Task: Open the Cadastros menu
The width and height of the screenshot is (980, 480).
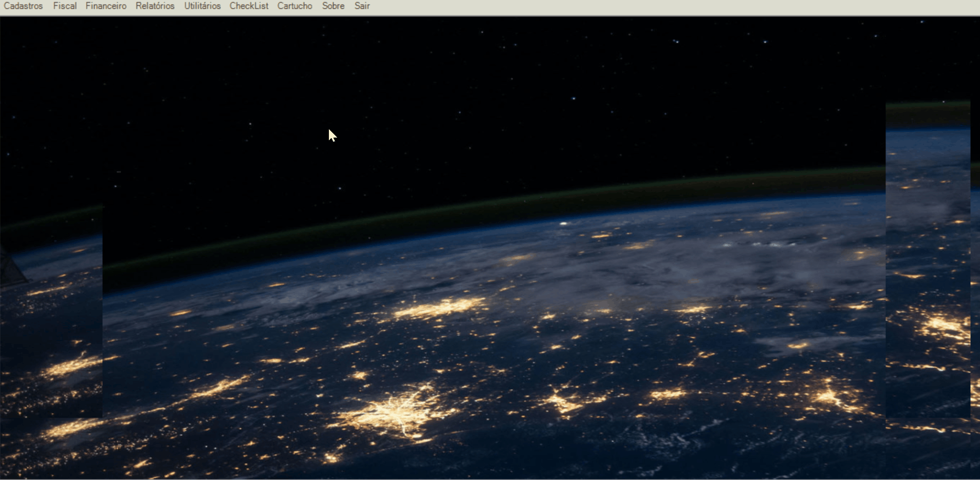Action: [x=23, y=6]
